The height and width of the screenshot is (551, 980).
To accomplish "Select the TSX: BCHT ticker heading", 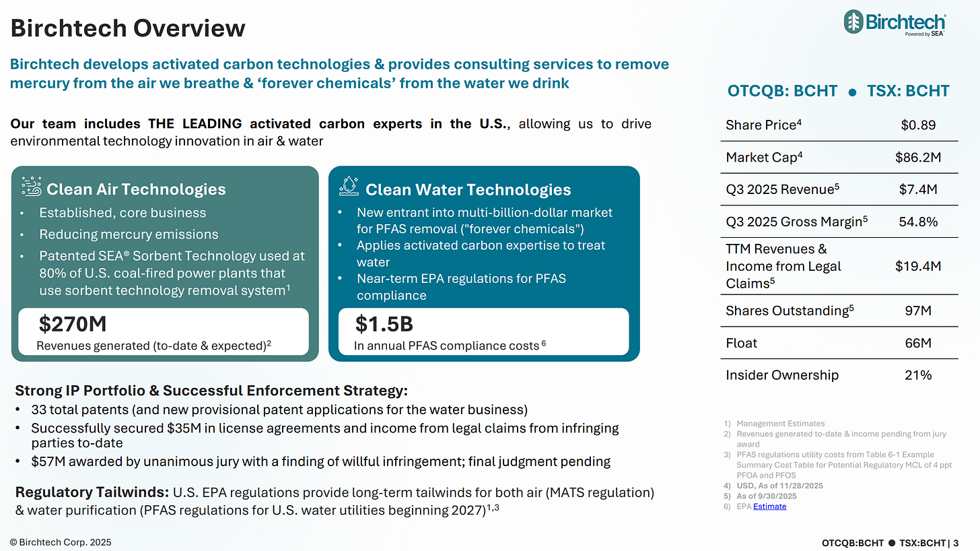I will (x=908, y=91).
